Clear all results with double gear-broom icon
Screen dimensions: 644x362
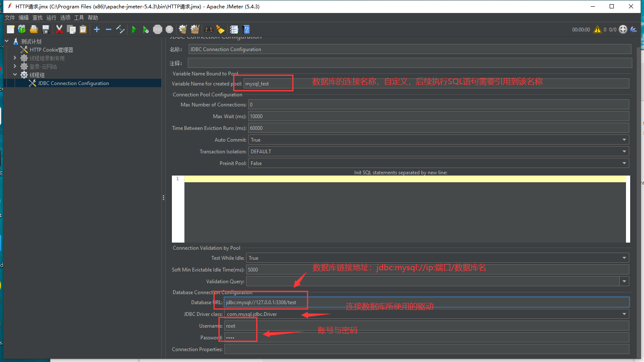click(x=195, y=29)
